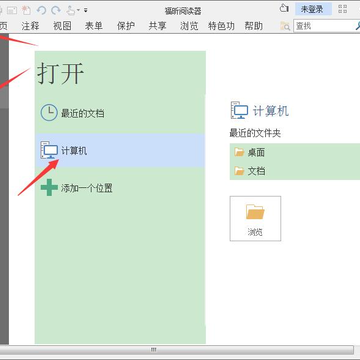Click the redo arrow in quick access toolbar

click(x=56, y=10)
